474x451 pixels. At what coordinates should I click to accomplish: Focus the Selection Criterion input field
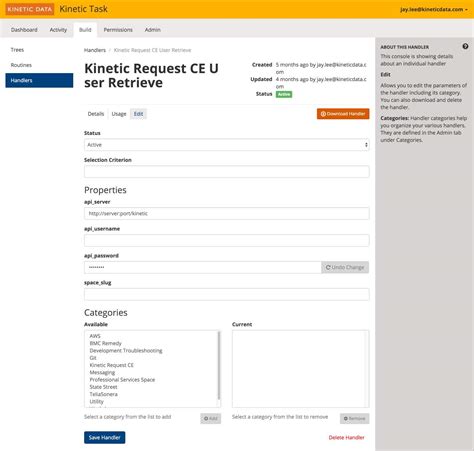[x=227, y=172]
